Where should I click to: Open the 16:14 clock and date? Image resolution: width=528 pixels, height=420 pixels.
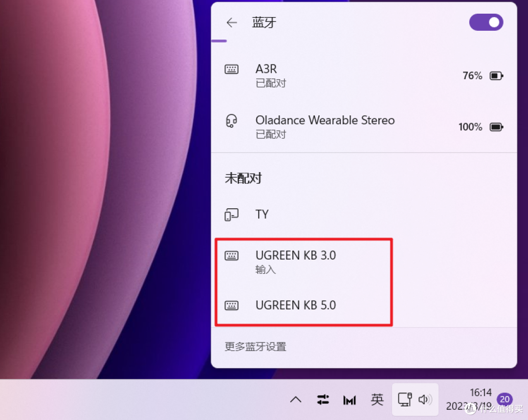(470, 399)
